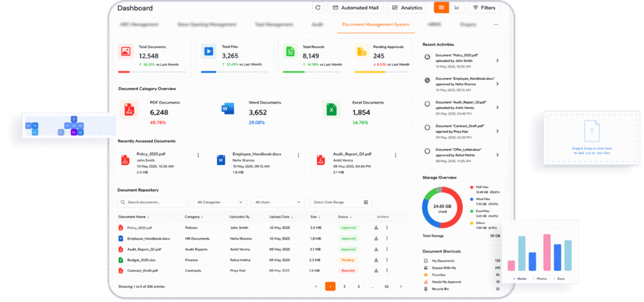Screen dimensions: 644x302
Task: Click the red PDF Files legend dot
Action: click(472, 187)
